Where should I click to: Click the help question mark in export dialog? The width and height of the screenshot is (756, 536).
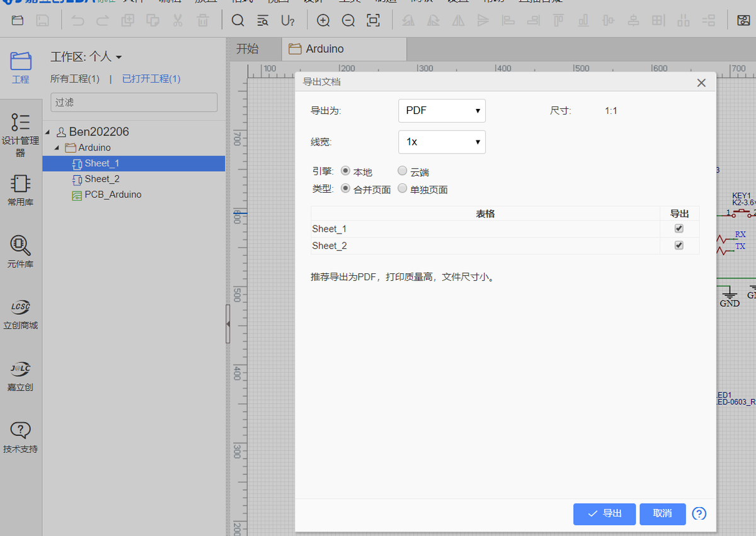[x=699, y=514]
